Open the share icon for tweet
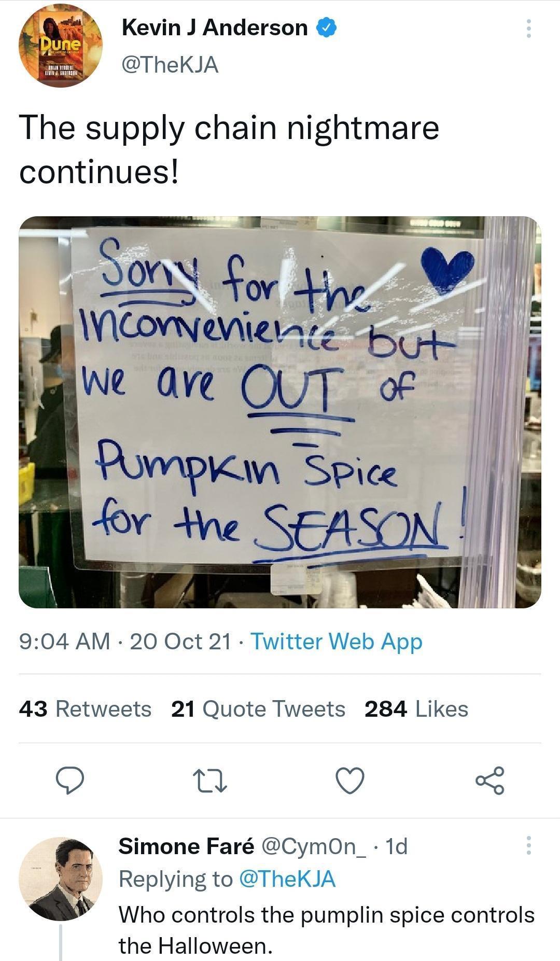The image size is (560, 961). tap(489, 781)
